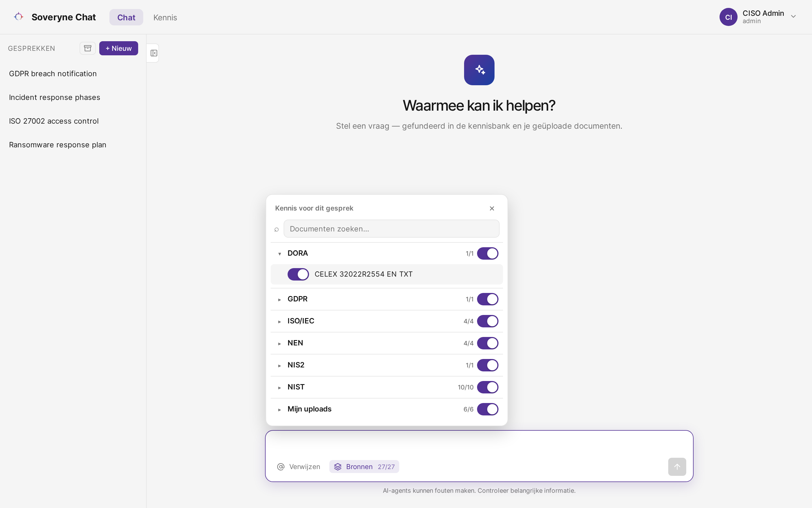This screenshot has width=812, height=508.
Task: Toggle the ISO/IEC group switch
Action: [x=487, y=321]
